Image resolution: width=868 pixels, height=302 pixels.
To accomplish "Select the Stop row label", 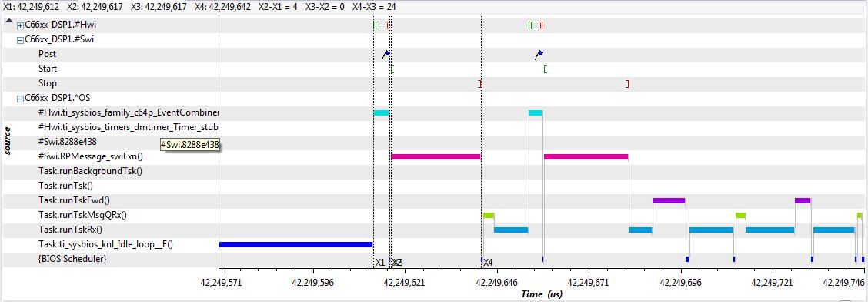I will click(x=47, y=83).
